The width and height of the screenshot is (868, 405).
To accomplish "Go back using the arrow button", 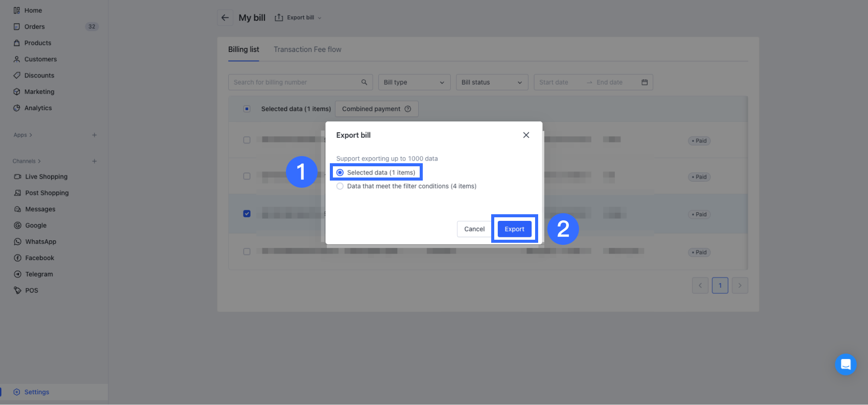I will 225,18.
